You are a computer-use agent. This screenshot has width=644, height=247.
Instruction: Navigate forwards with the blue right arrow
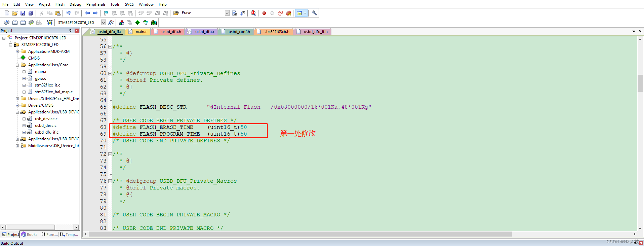[95, 13]
